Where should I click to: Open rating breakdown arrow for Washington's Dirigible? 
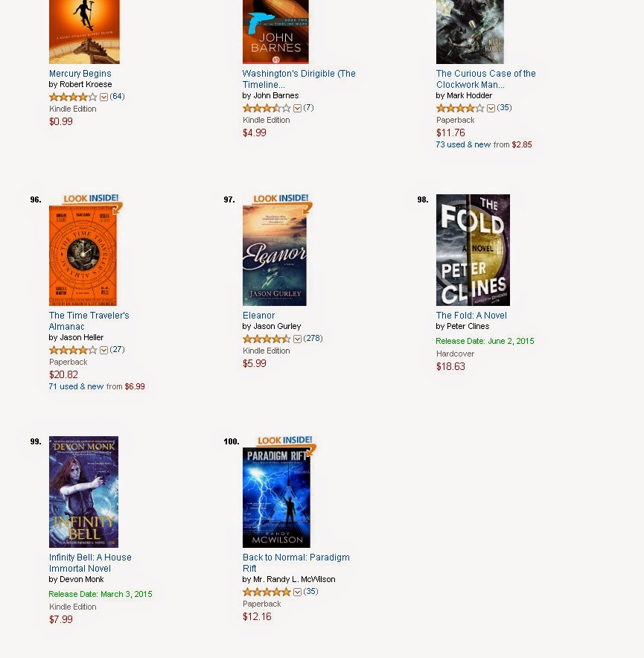(x=297, y=108)
